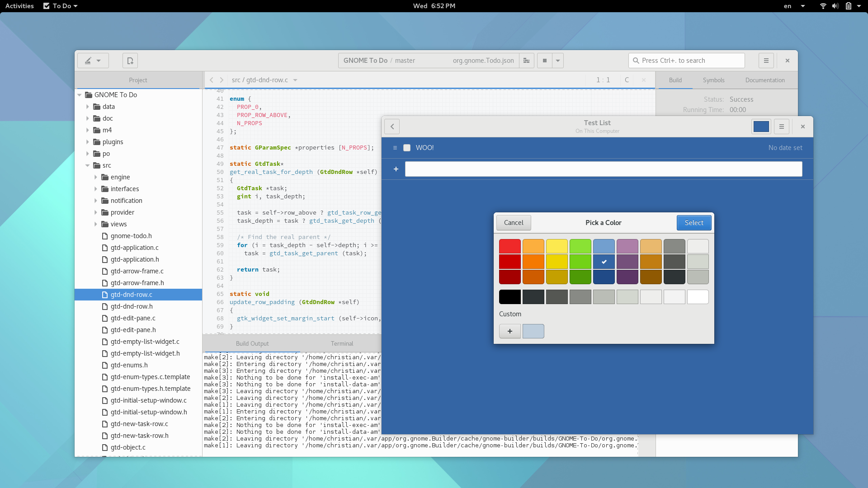
Task: Open Builder's hamburger menu
Action: 766,61
